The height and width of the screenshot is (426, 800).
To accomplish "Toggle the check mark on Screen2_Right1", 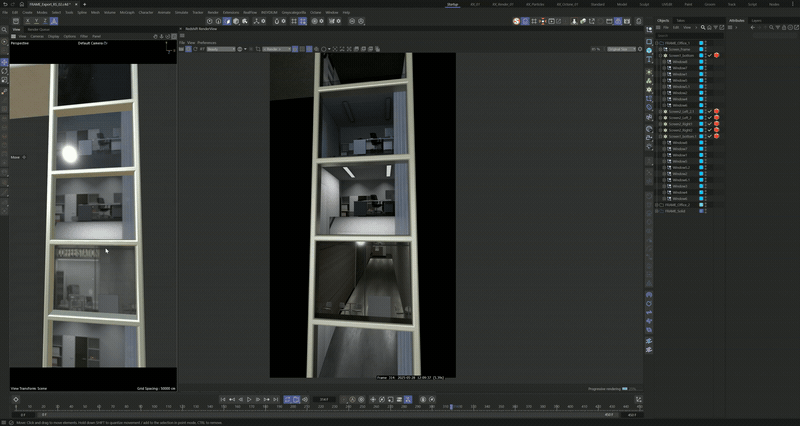I will point(710,123).
